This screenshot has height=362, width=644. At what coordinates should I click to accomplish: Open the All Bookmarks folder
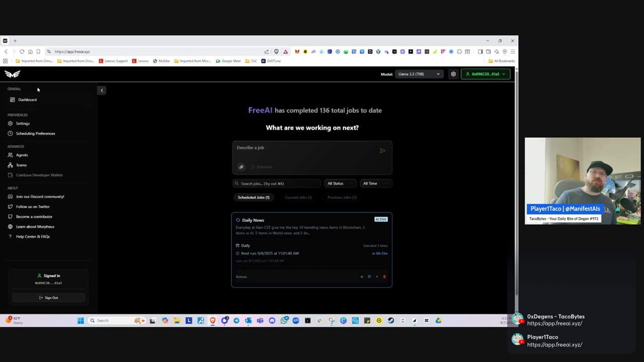coord(502,61)
